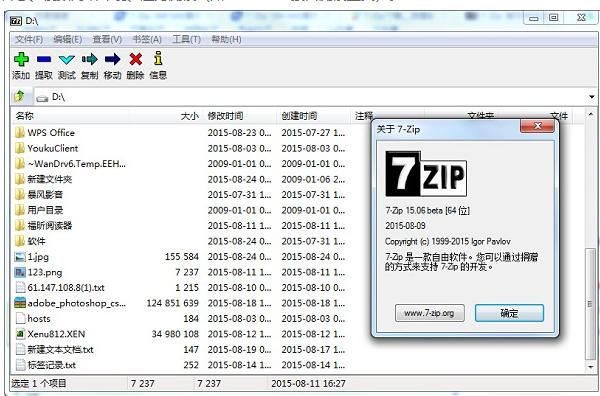Click the size value 124 851 639
600x396 pixels.
click(173, 303)
